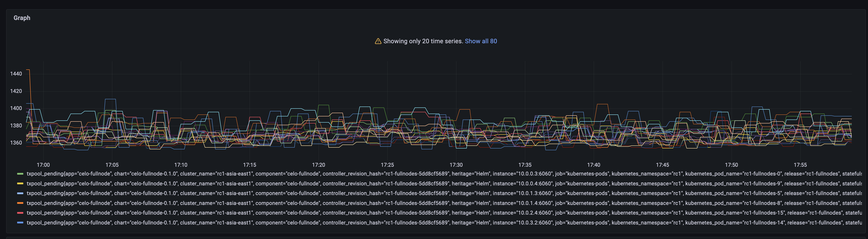The image size is (868, 239).
Task: Click the 17:45 time axis label
Action: (663, 165)
